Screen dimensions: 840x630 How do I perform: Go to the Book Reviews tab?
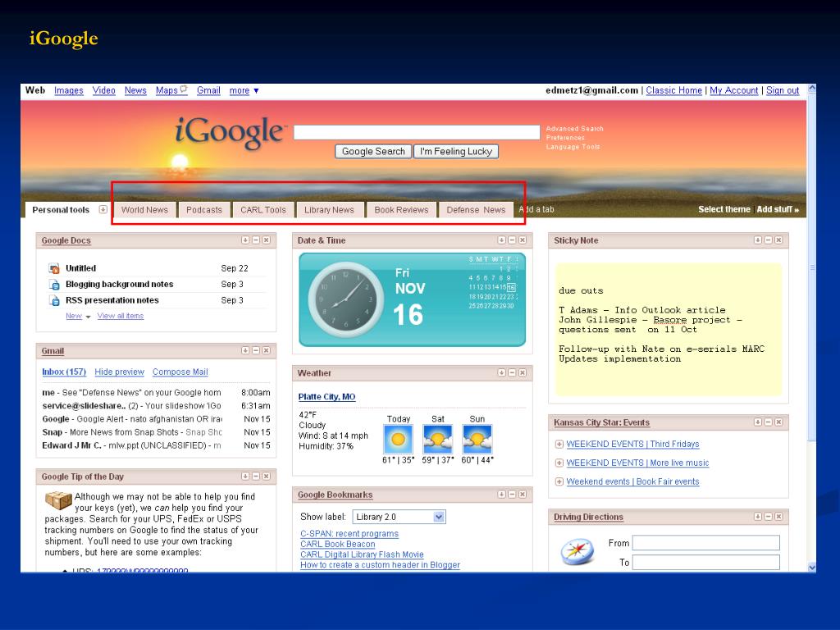pos(401,210)
